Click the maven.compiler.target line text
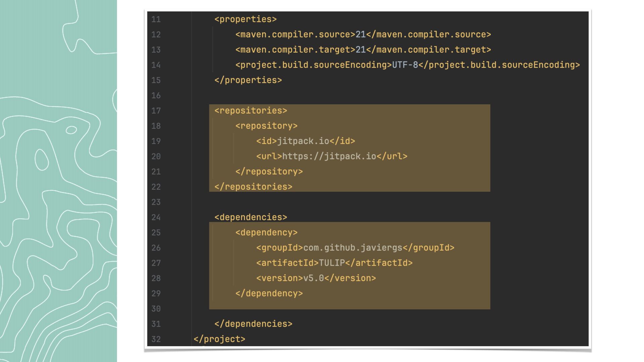644x362 pixels. point(363,50)
